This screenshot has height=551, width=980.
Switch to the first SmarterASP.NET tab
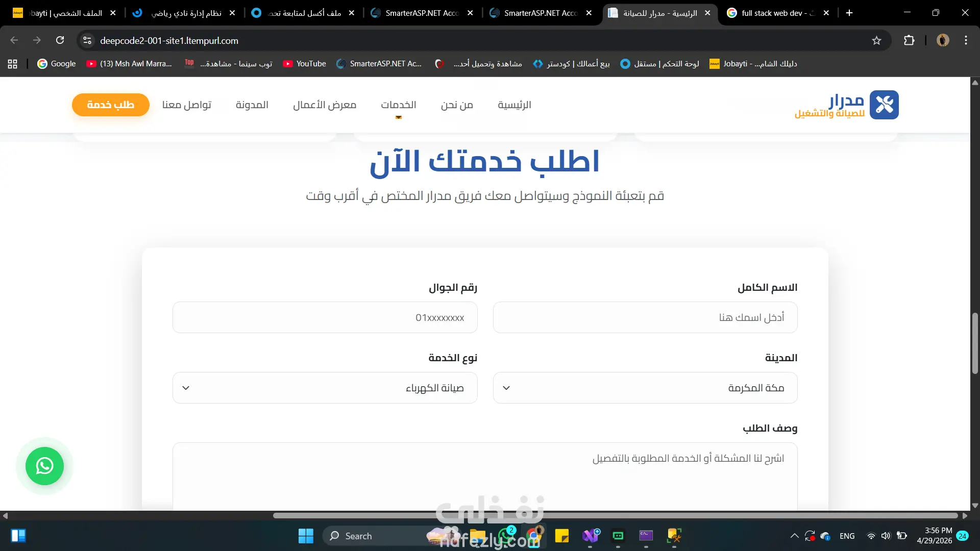coord(422,13)
